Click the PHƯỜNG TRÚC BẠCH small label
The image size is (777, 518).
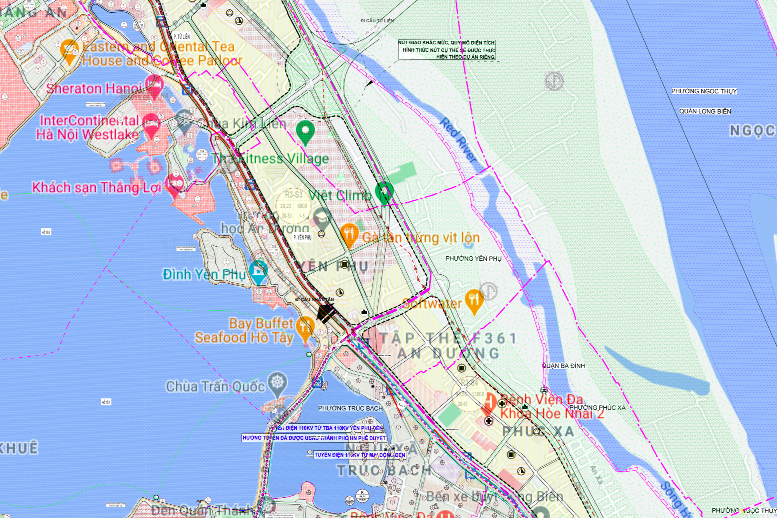(x=350, y=408)
